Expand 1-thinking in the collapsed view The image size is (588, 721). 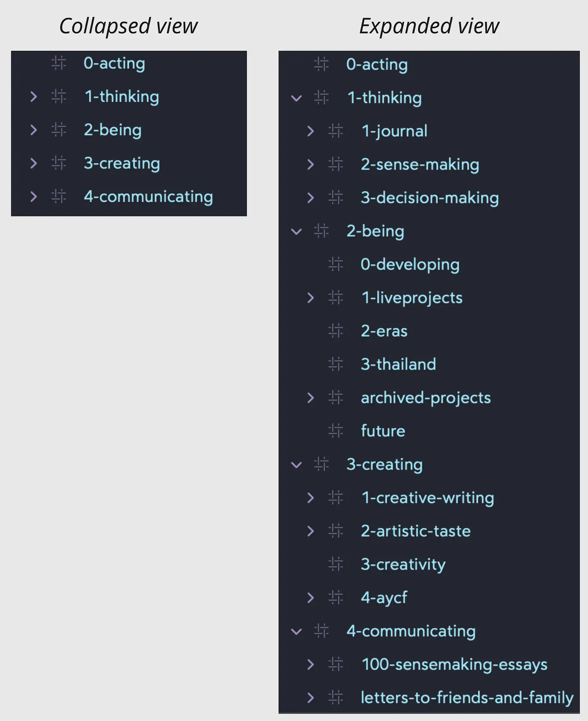tap(34, 96)
